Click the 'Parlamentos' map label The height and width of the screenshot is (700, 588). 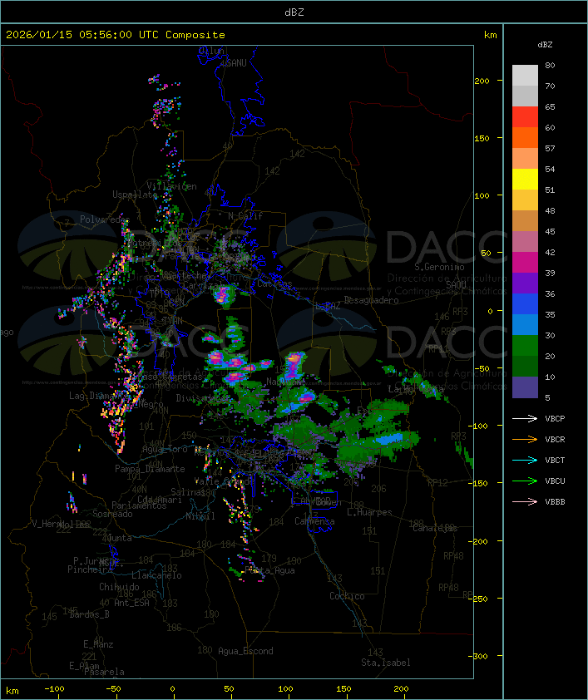139,505
